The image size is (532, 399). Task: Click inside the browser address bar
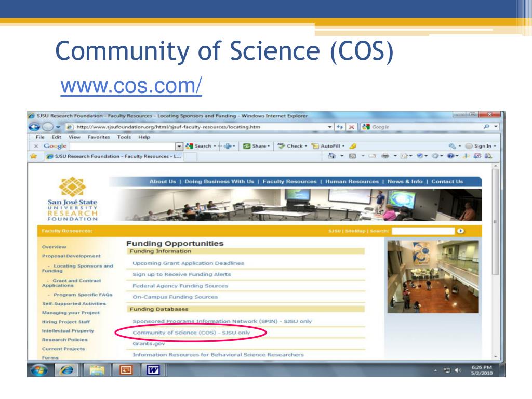[200, 127]
